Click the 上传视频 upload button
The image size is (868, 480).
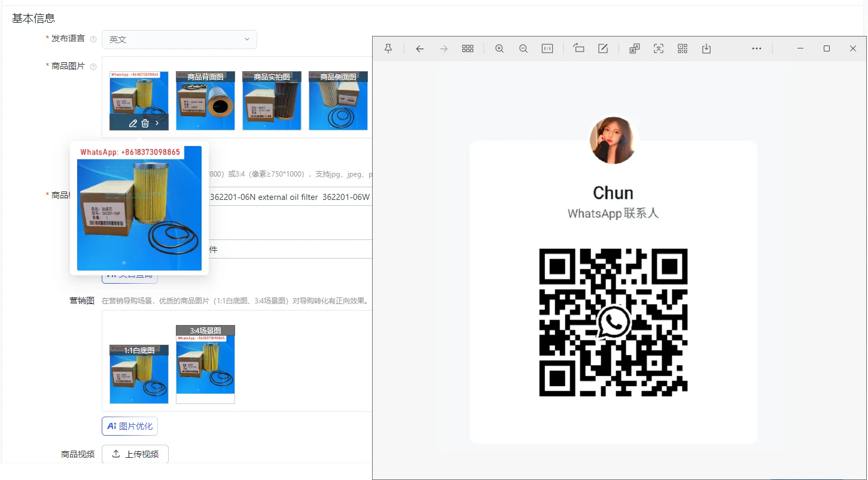(x=135, y=454)
